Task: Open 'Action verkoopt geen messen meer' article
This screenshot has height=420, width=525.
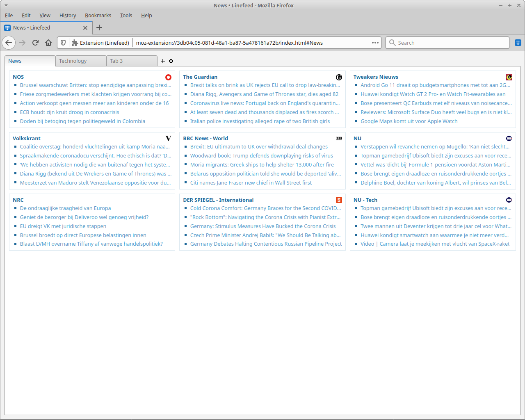Action: 94,103
